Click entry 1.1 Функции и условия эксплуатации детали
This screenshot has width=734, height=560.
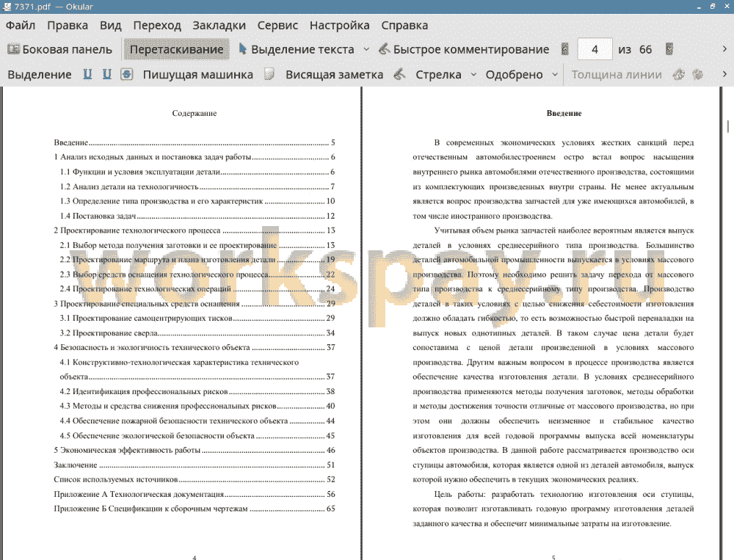(197, 172)
